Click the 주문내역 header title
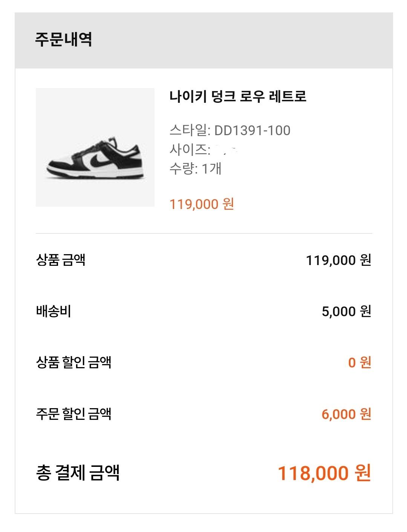 (64, 40)
